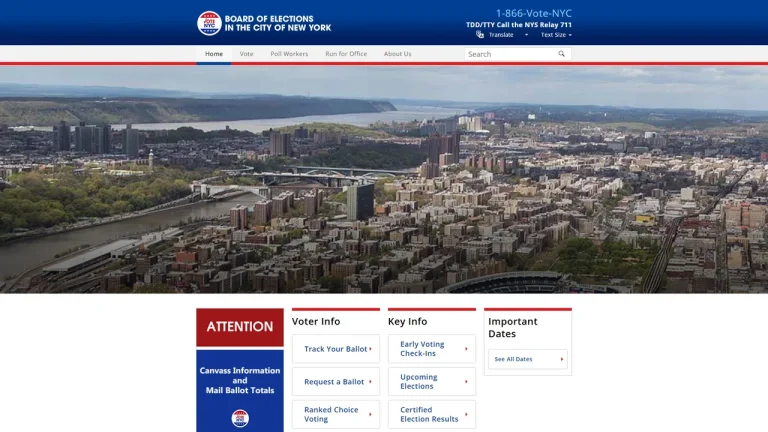The image size is (768, 432).
Task: Click the aerial city hero image
Action: tap(384, 180)
